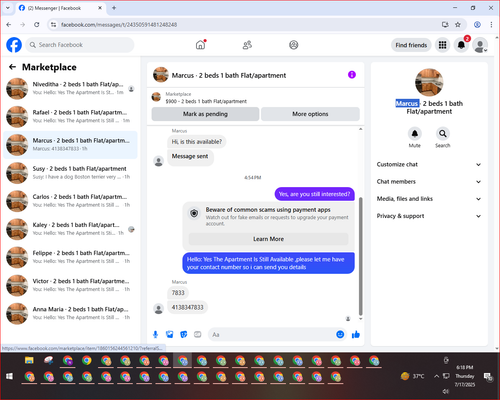Select the Messenger Facebook browser tab
Viewport: 500px width, 400px height.
tap(60, 8)
